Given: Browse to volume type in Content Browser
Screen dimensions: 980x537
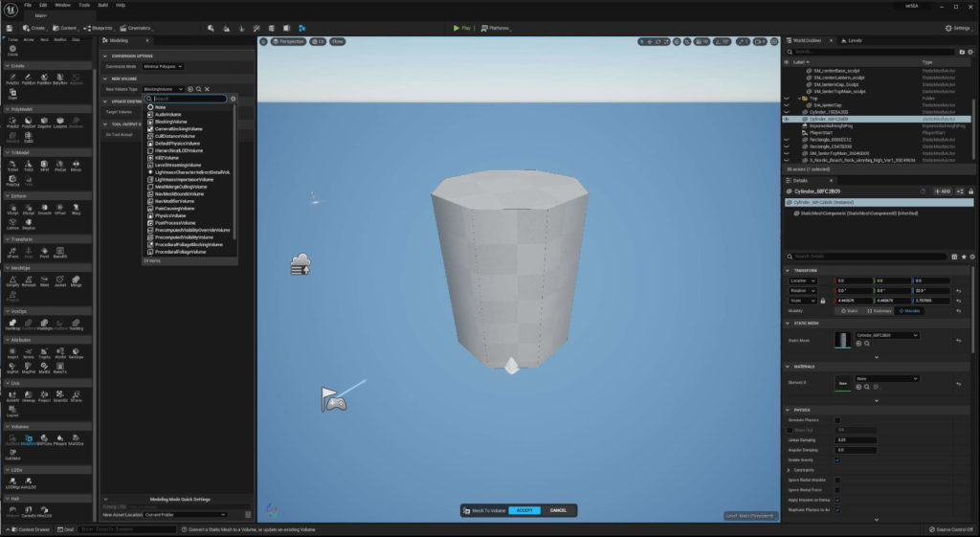Looking at the screenshot, I should tap(199, 89).
